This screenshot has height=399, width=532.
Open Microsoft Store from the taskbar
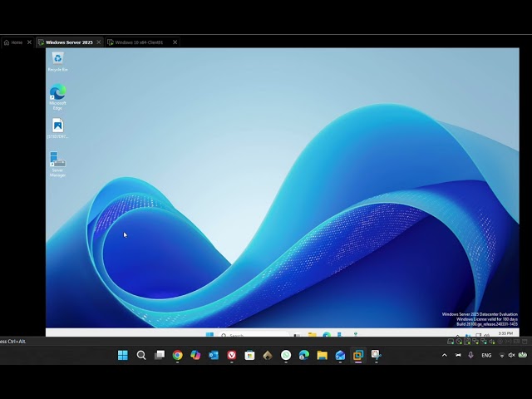point(249,355)
